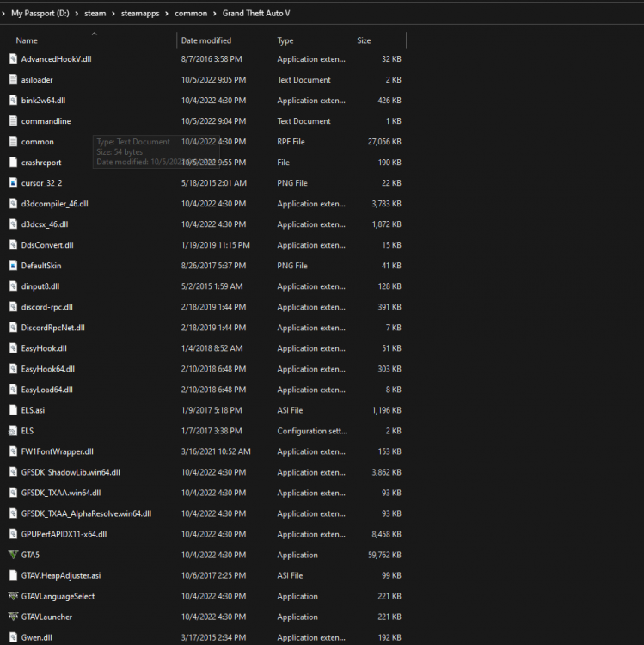Sort files by Name column header
Viewport: 644px width, 645px height.
point(27,40)
